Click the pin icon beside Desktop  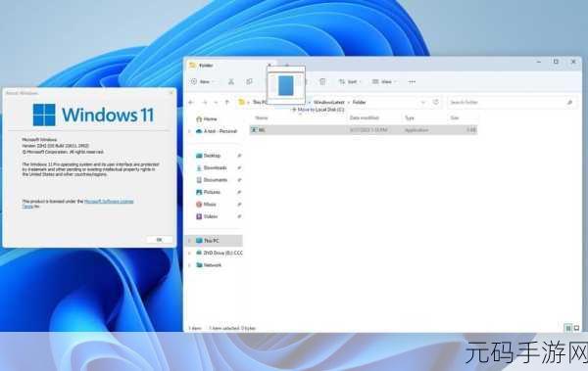pyautogui.click(x=239, y=156)
